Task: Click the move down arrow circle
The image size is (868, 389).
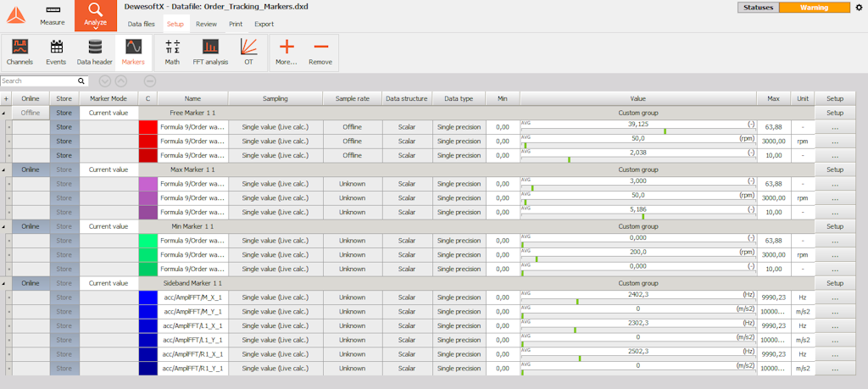Action: pyautogui.click(x=105, y=81)
